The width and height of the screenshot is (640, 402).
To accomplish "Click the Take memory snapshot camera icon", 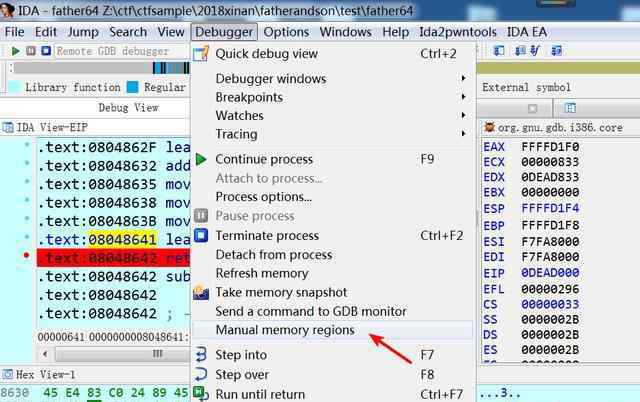I will [201, 292].
